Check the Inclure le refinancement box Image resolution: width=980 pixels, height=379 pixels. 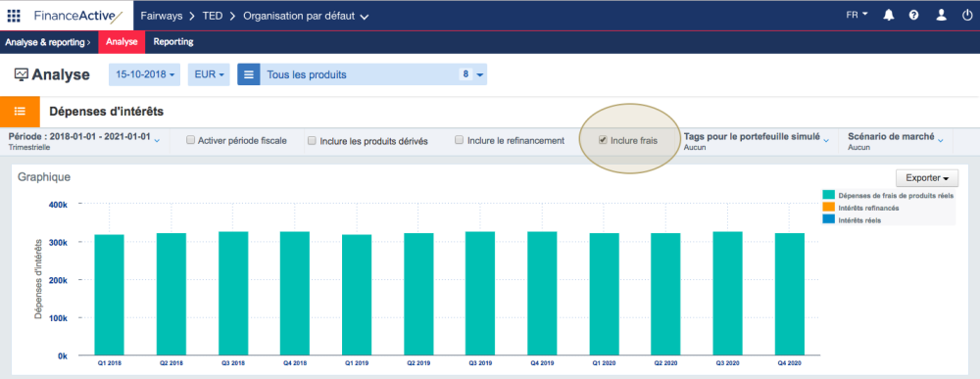click(x=460, y=140)
